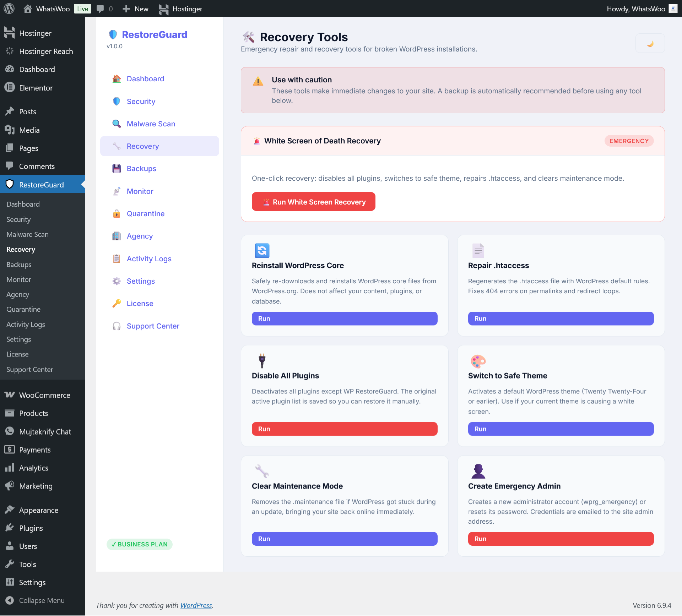The height and width of the screenshot is (616, 682).
Task: Open the Dashboard house icon in RestoreGuard panel
Action: [117, 79]
